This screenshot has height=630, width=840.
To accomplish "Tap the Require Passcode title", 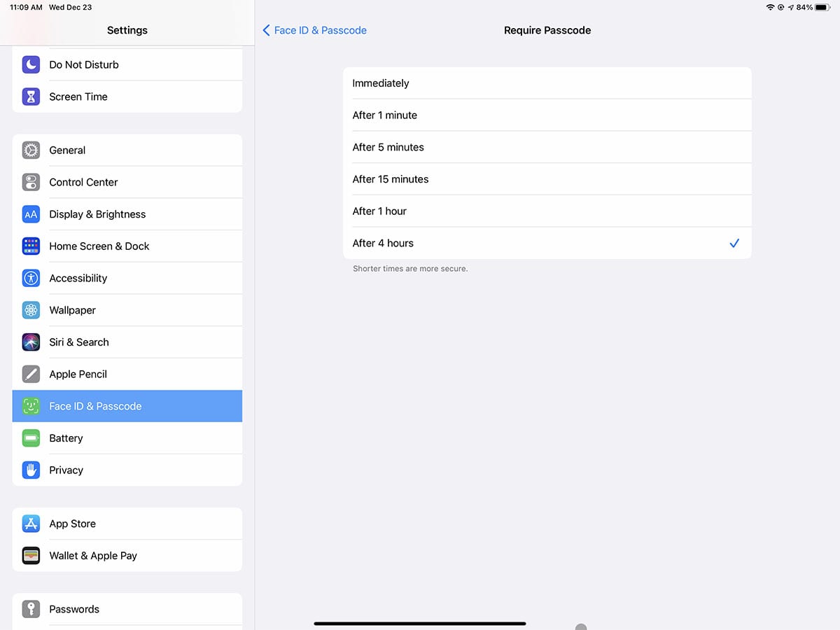I will [547, 30].
